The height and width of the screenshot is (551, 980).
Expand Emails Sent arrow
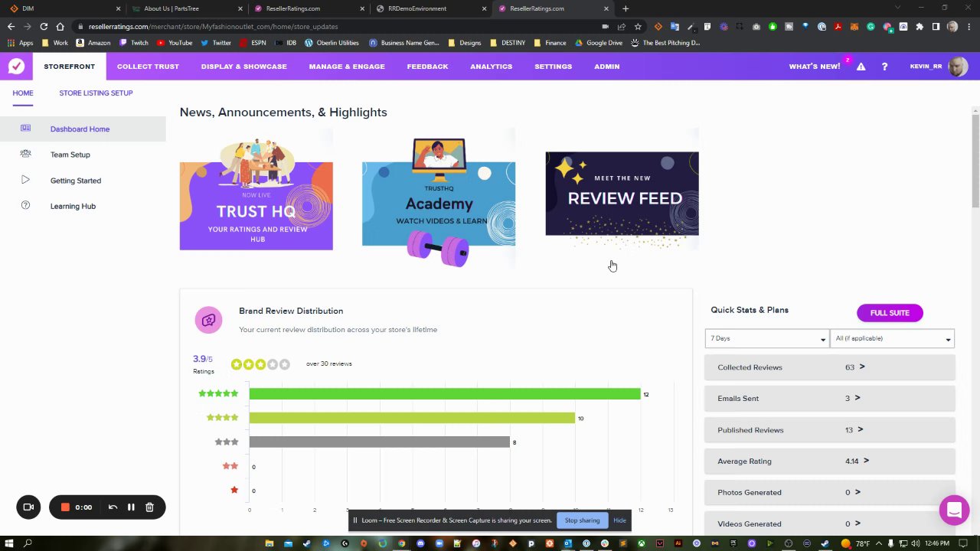pyautogui.click(x=857, y=398)
